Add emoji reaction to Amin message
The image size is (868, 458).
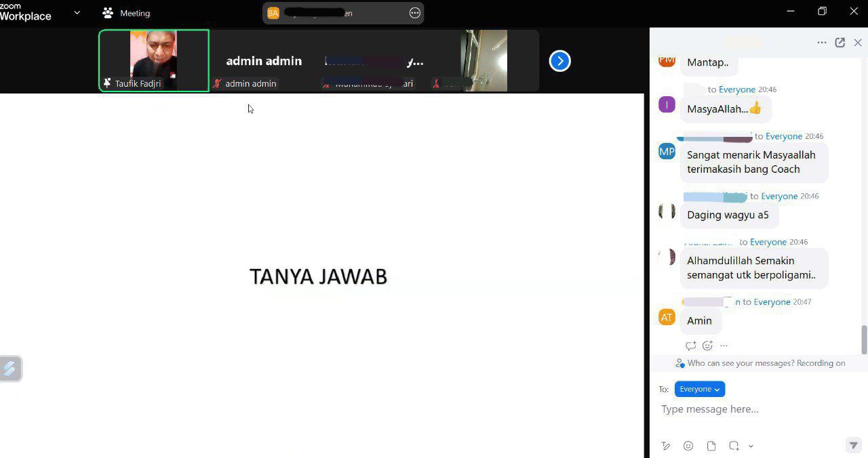707,346
